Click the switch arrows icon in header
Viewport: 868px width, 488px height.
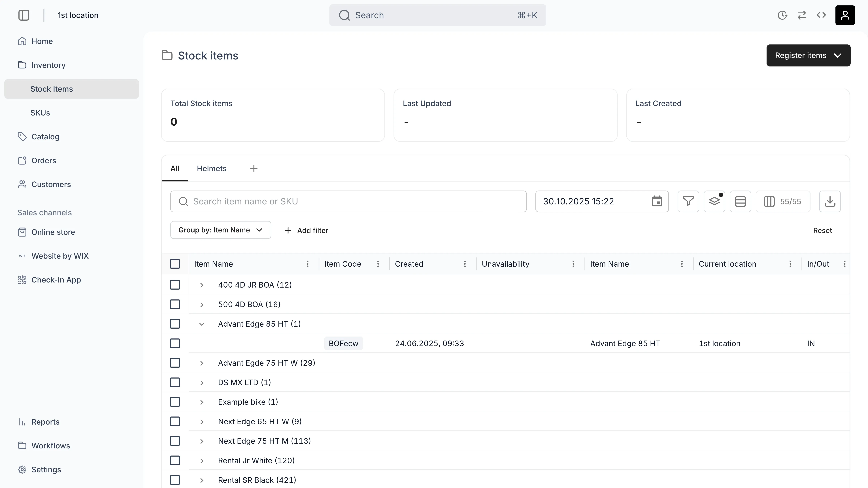point(802,15)
